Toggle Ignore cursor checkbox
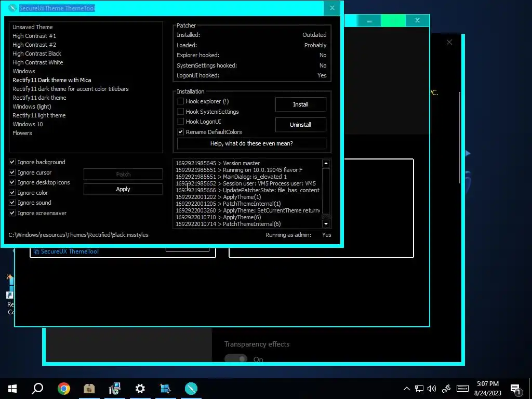The image size is (532, 399). coord(12,172)
